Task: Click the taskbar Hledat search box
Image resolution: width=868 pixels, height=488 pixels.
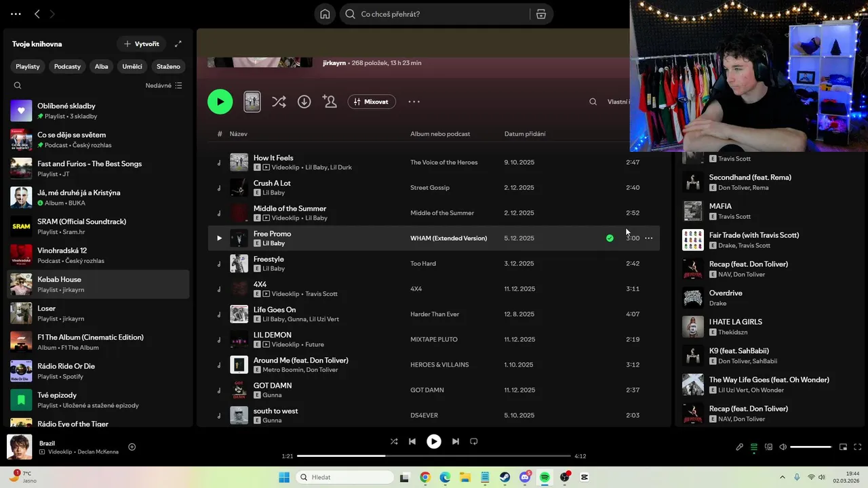Action: coord(343,477)
